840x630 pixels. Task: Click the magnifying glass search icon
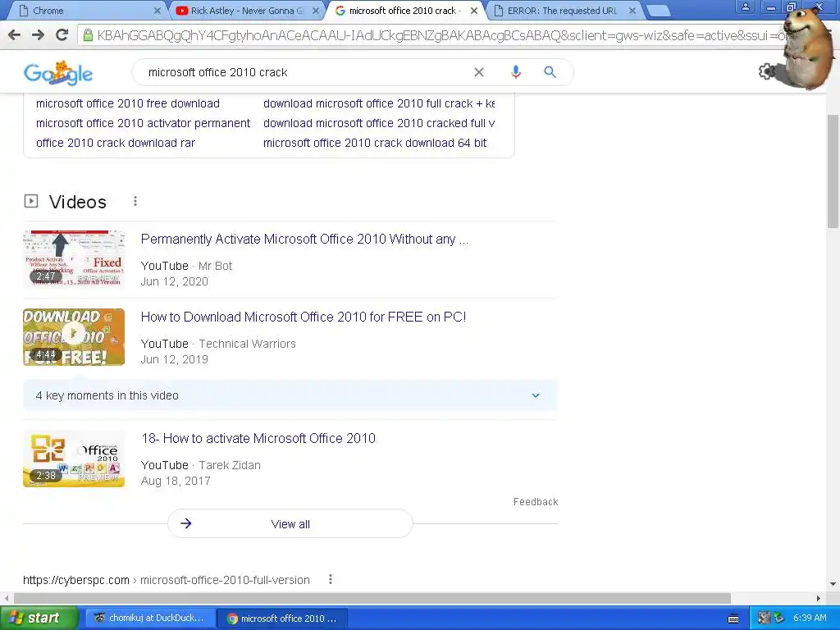point(550,72)
